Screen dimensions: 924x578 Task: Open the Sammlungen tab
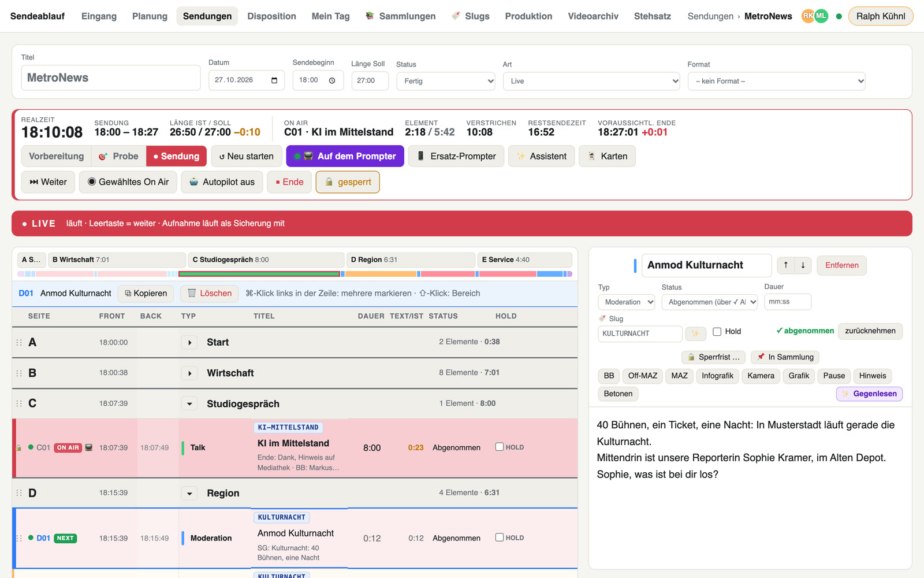coord(400,16)
